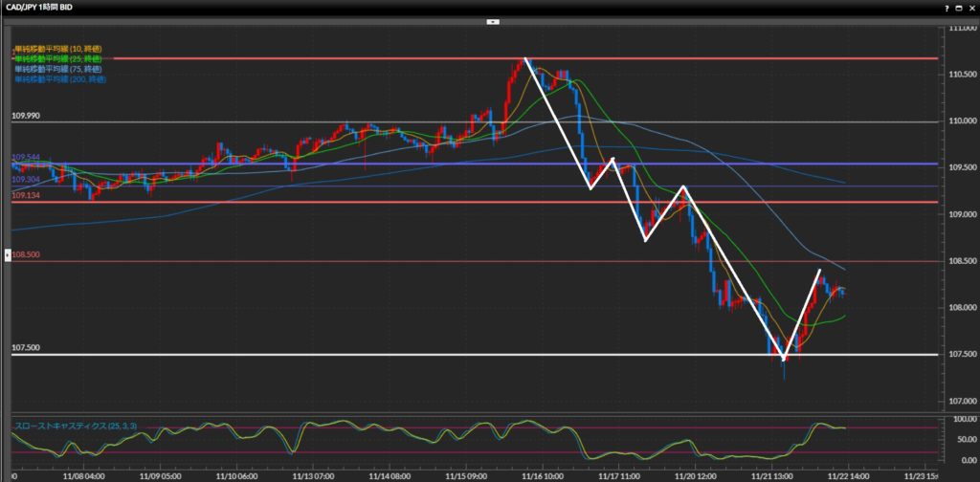Select the white 107.500 support line label
The width and height of the screenshot is (980, 482).
(x=26, y=348)
